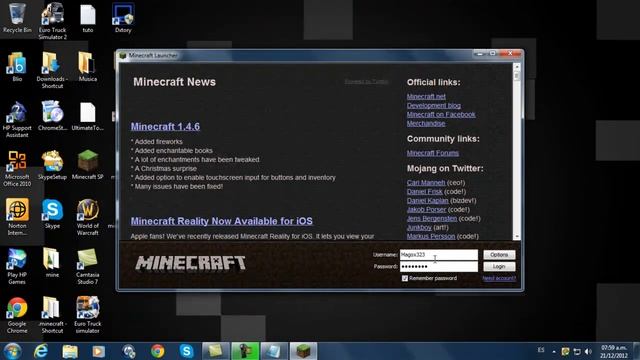The image size is (640, 360).
Task: Open the Minecraft Forums link
Action: click(x=433, y=153)
